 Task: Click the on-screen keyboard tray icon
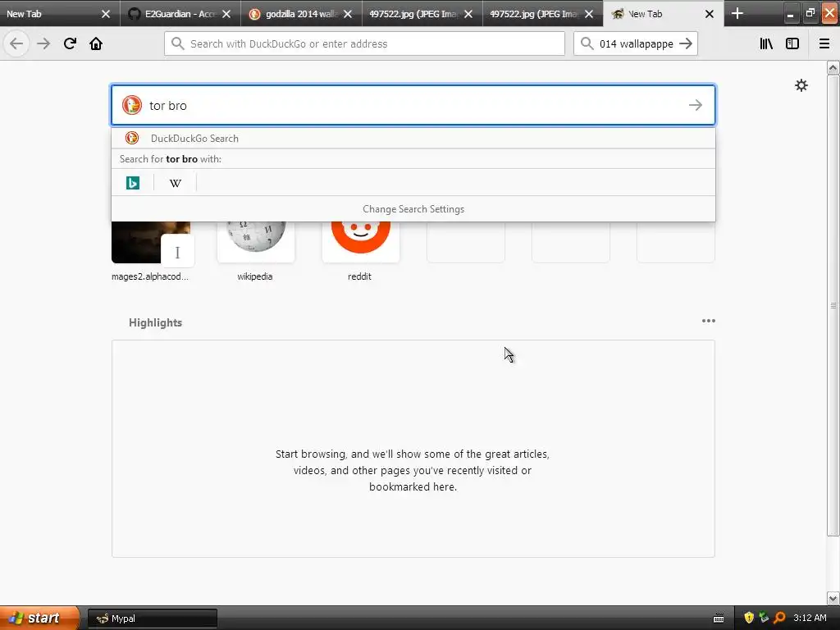(x=719, y=619)
